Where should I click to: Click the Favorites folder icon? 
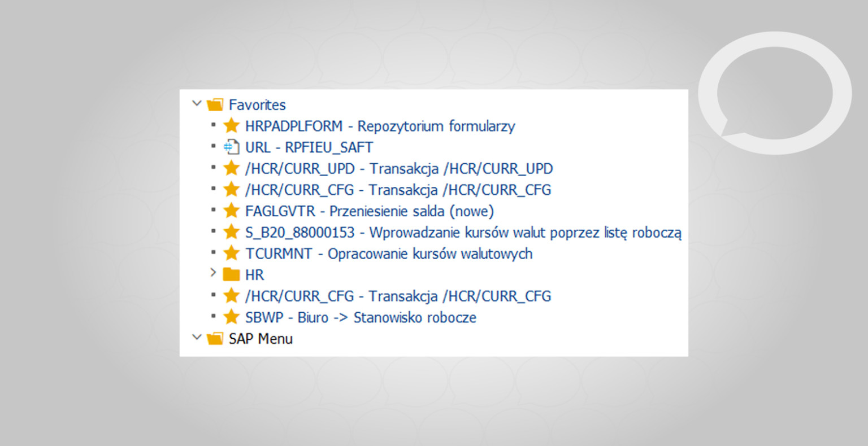[x=215, y=104]
